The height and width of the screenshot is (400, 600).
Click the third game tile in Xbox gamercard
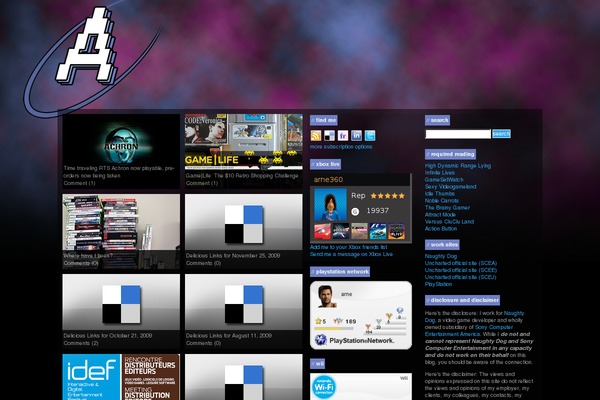(359, 231)
